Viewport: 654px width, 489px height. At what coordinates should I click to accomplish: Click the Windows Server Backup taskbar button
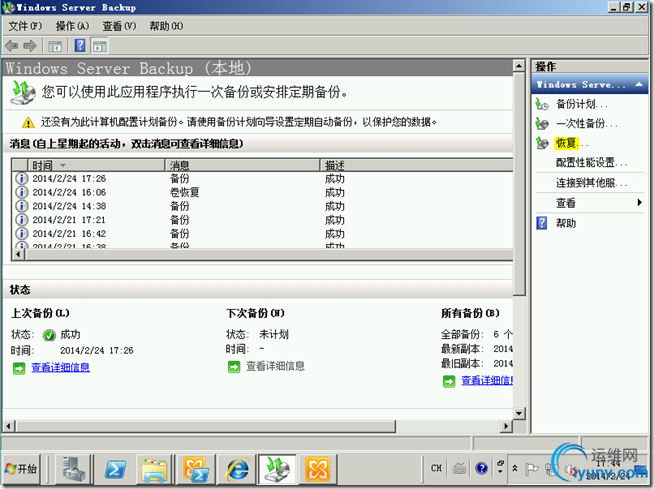point(277,469)
